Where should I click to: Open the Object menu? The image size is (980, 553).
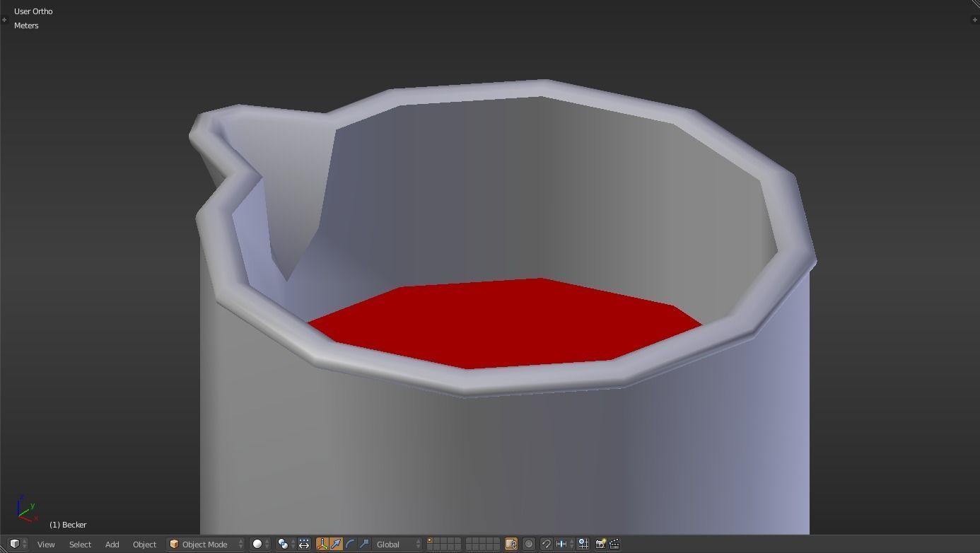144,544
